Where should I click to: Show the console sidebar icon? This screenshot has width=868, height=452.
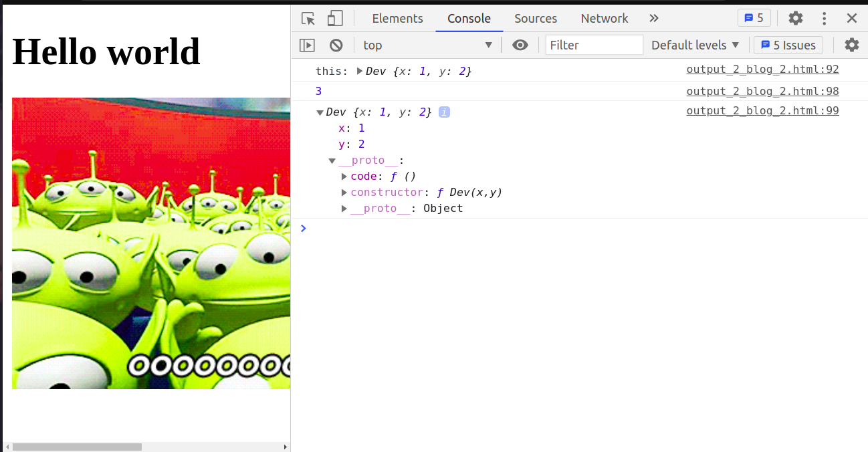(x=307, y=45)
